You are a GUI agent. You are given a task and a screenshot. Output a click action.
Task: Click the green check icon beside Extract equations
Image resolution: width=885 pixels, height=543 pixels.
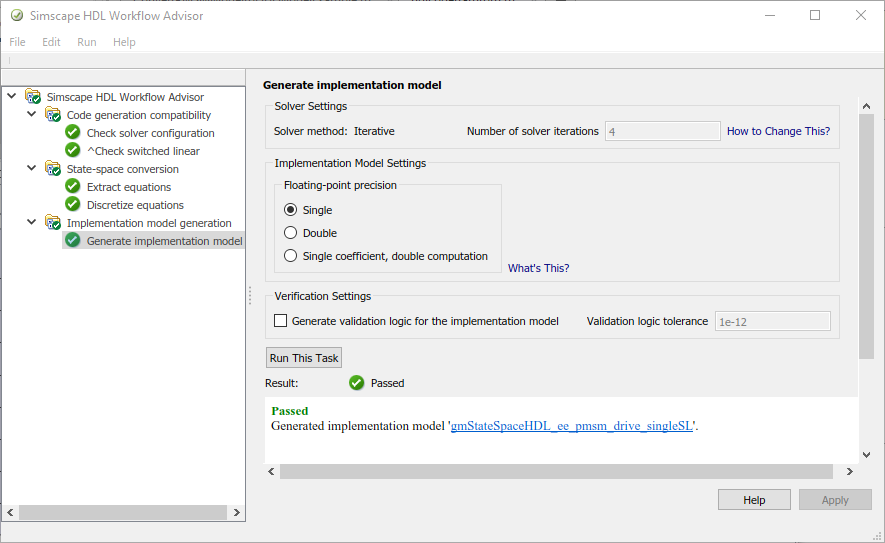72,187
